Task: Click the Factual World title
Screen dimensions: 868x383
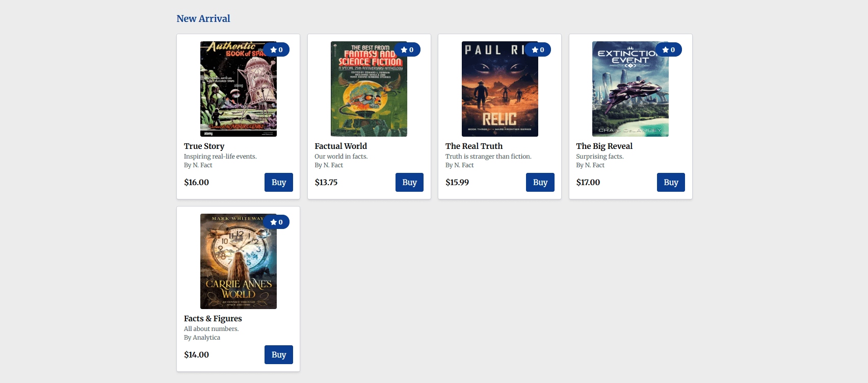Action: tap(340, 146)
